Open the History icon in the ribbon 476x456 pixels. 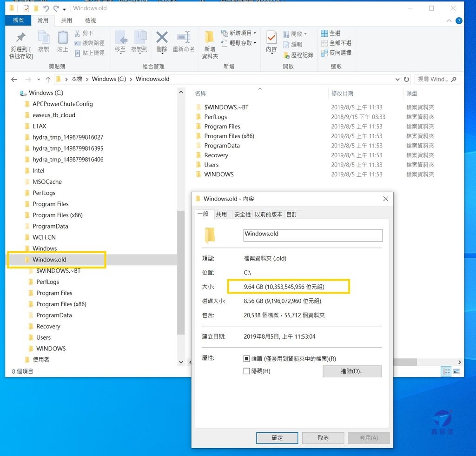298,55
